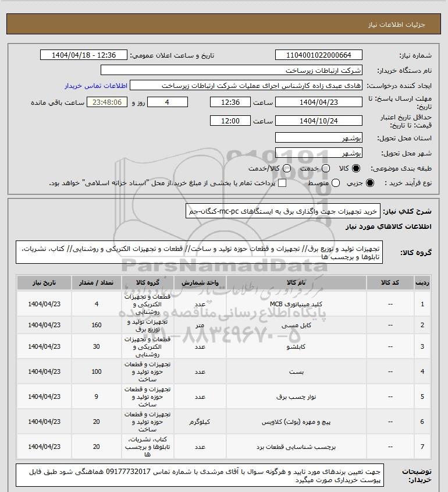Select the بست item cell
448x492 pixels.
296,372
